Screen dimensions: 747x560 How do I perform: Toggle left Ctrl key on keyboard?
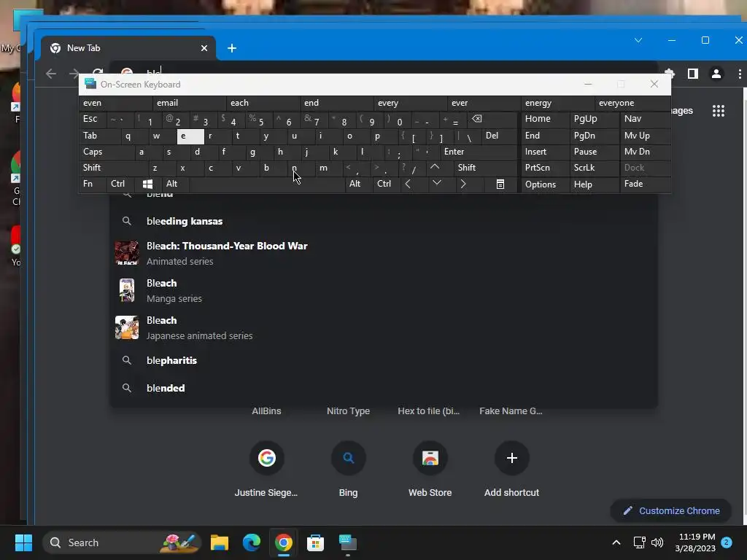coord(120,184)
